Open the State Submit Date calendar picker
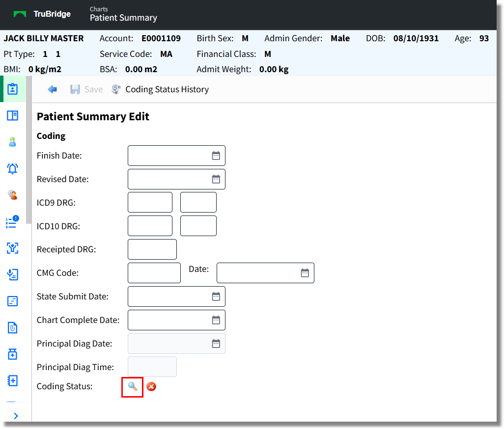The image size is (504, 429). tap(216, 296)
